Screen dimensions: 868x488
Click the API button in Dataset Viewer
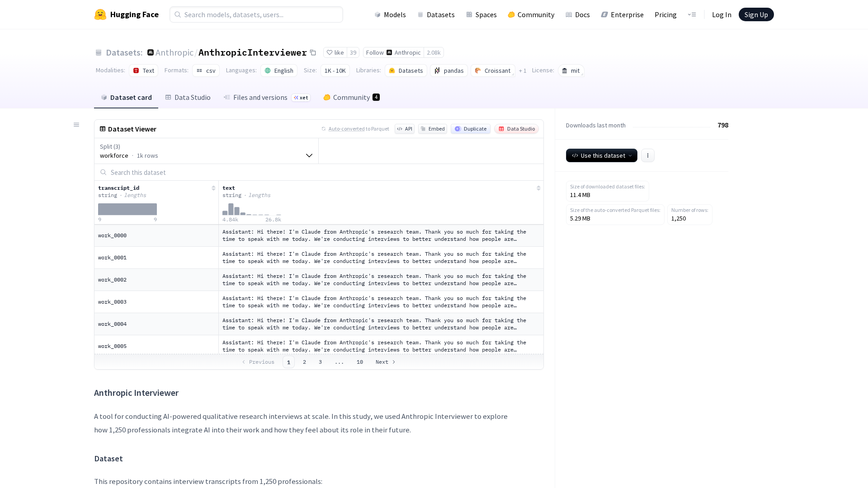tap(405, 129)
